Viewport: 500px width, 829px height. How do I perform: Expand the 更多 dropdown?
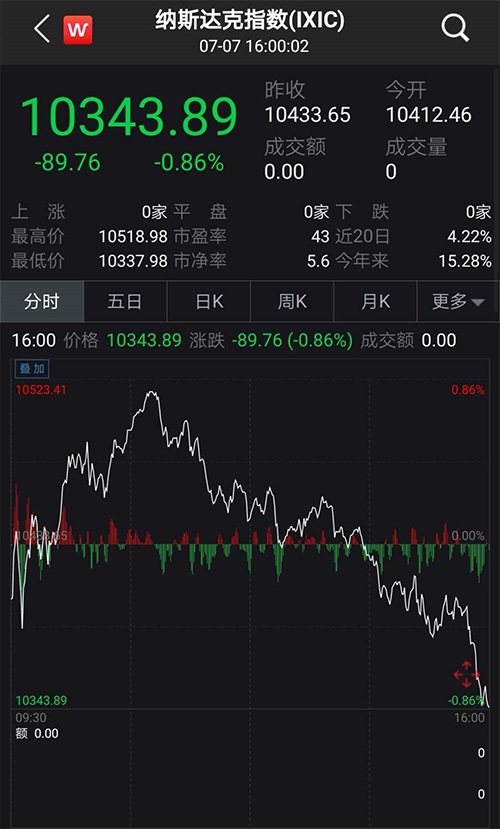pos(458,301)
